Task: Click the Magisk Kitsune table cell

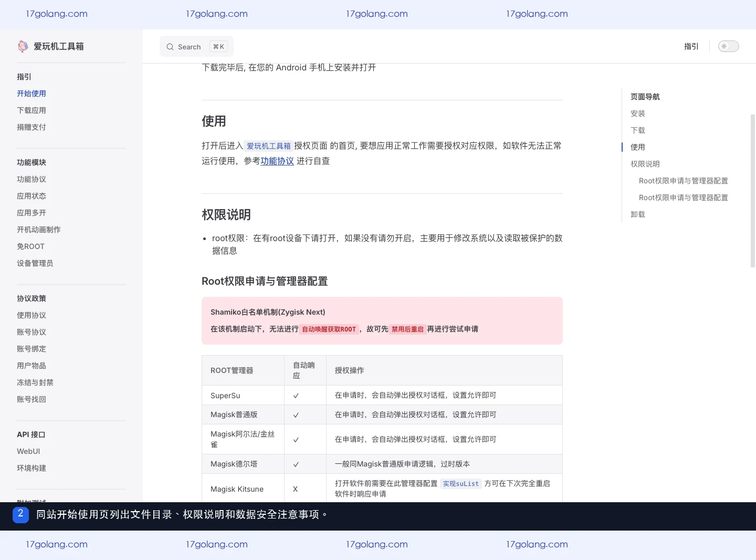Action: 243,489
